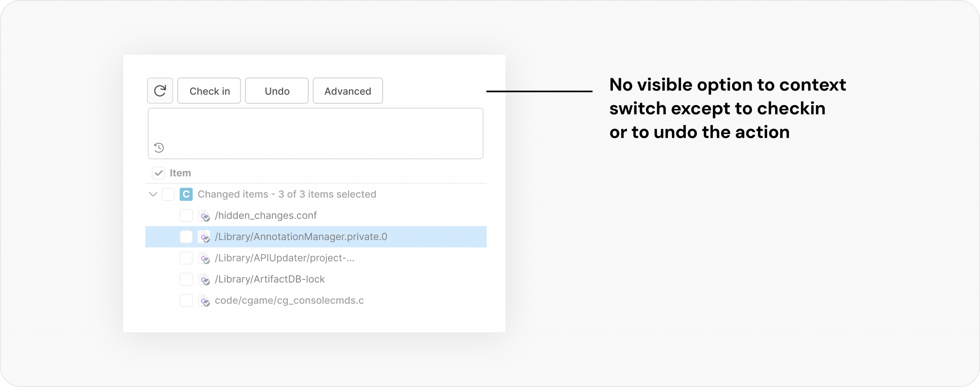Select the code/cgame/cg_consolecmds.c row
Image resolution: width=980 pixels, height=387 pixels.
[x=316, y=300]
